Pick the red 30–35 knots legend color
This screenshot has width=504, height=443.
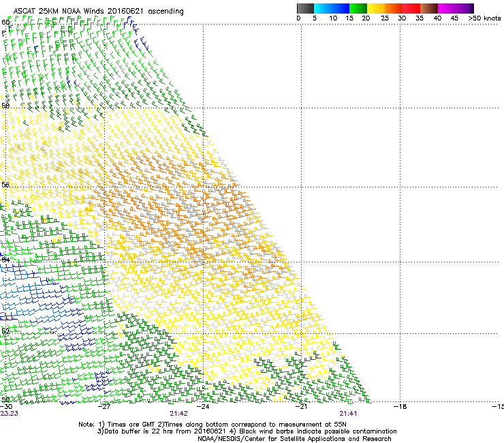411,8
